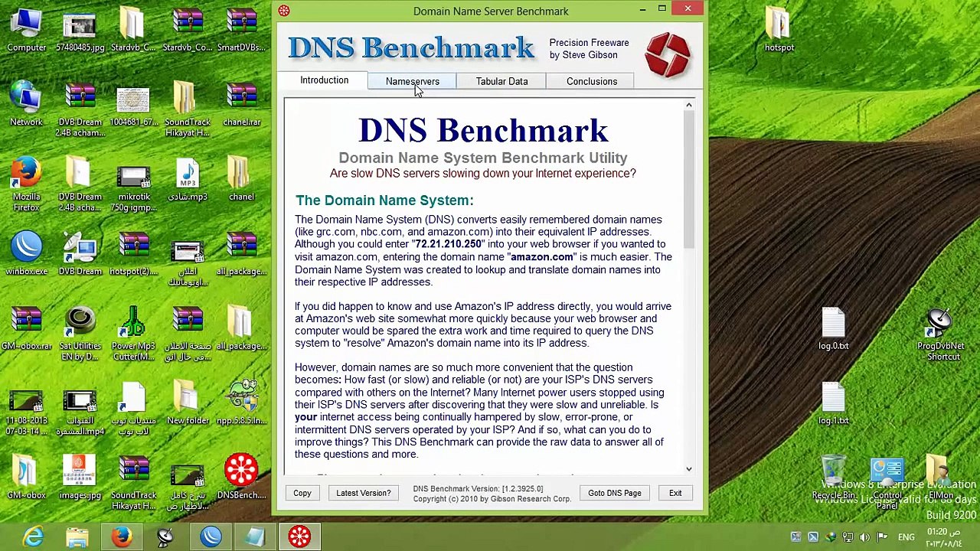Viewport: 980px width, 551px height.
Task: Click the taskbar clock showing 01:20
Action: pyautogui.click(x=945, y=537)
